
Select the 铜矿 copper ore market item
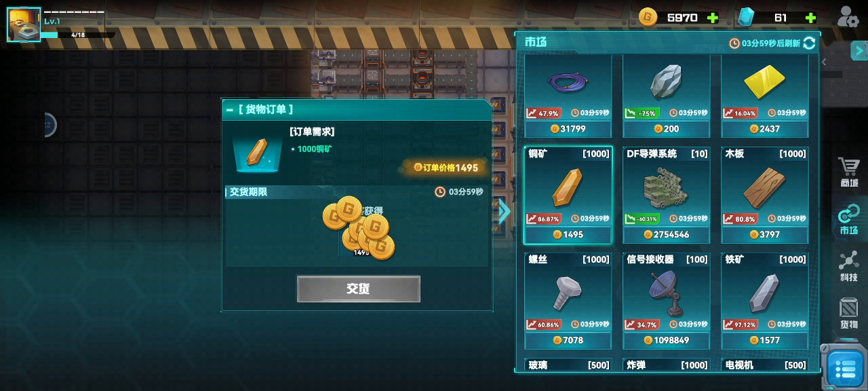(x=568, y=195)
